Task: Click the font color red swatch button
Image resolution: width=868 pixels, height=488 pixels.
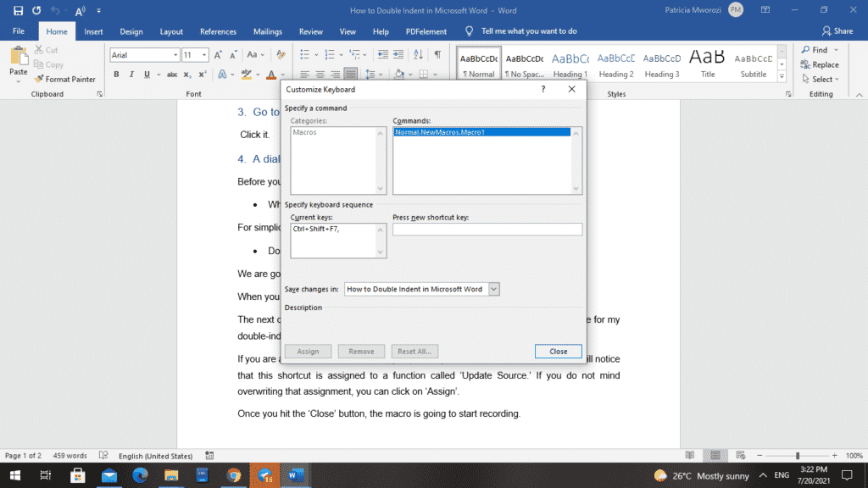Action: (x=271, y=75)
